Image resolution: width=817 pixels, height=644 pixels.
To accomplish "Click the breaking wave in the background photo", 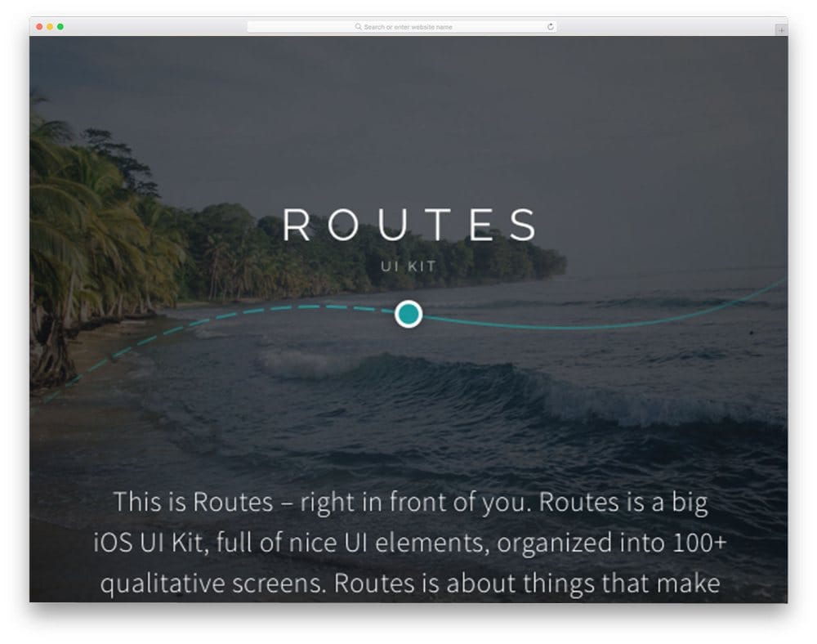I will point(521,386).
